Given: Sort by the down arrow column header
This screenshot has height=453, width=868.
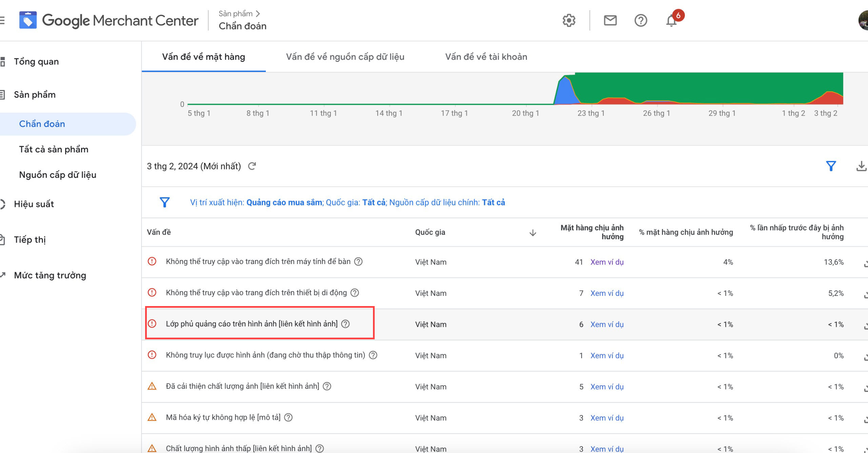Looking at the screenshot, I should point(533,232).
